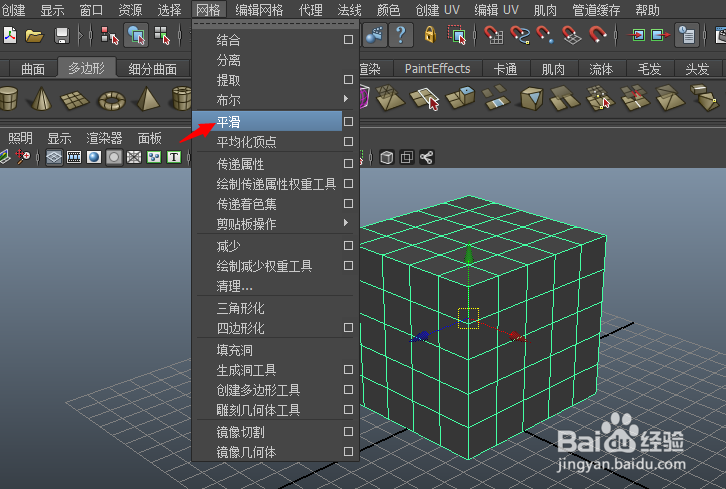Click the red move X-axis handle
Viewport: 726px width, 489px height.
517,336
